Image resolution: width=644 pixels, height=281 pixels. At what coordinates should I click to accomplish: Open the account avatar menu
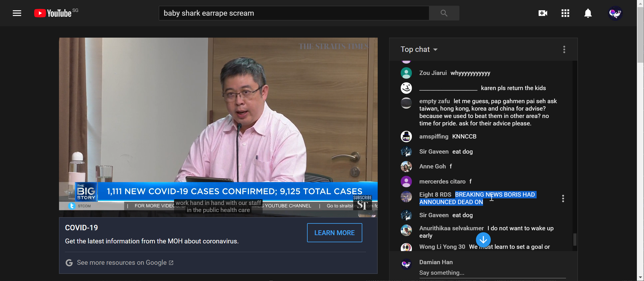pos(615,13)
